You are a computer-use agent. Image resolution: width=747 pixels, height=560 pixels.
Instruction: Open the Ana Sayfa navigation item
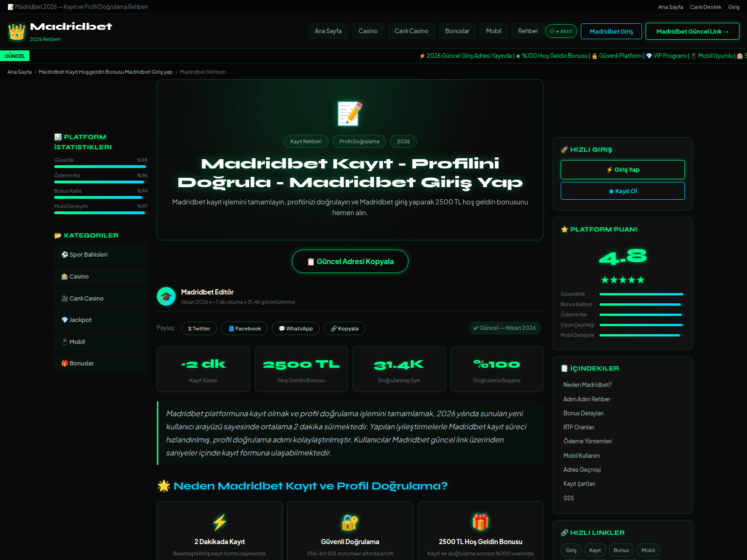[x=328, y=31]
